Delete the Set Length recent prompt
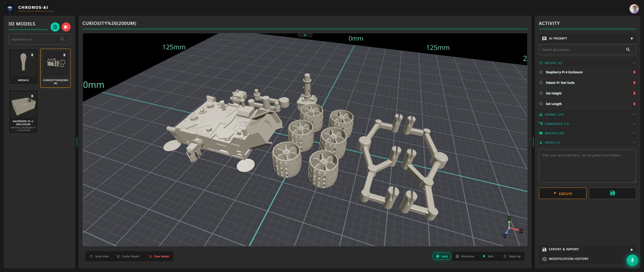644x272 pixels. (634, 104)
